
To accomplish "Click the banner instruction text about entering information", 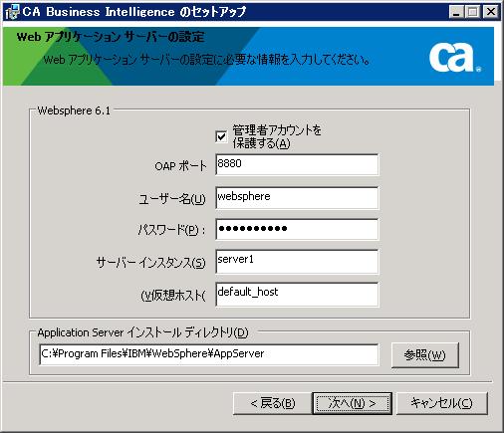I will pyautogui.click(x=206, y=60).
